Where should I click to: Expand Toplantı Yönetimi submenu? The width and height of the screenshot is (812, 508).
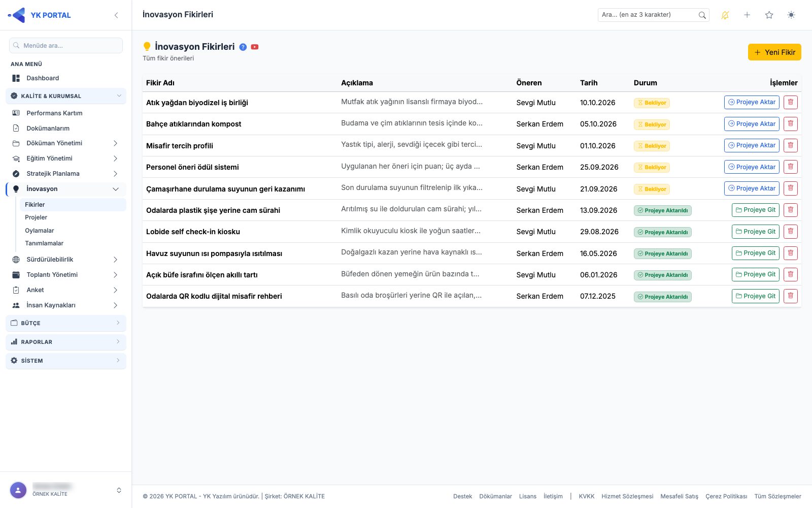(66, 275)
